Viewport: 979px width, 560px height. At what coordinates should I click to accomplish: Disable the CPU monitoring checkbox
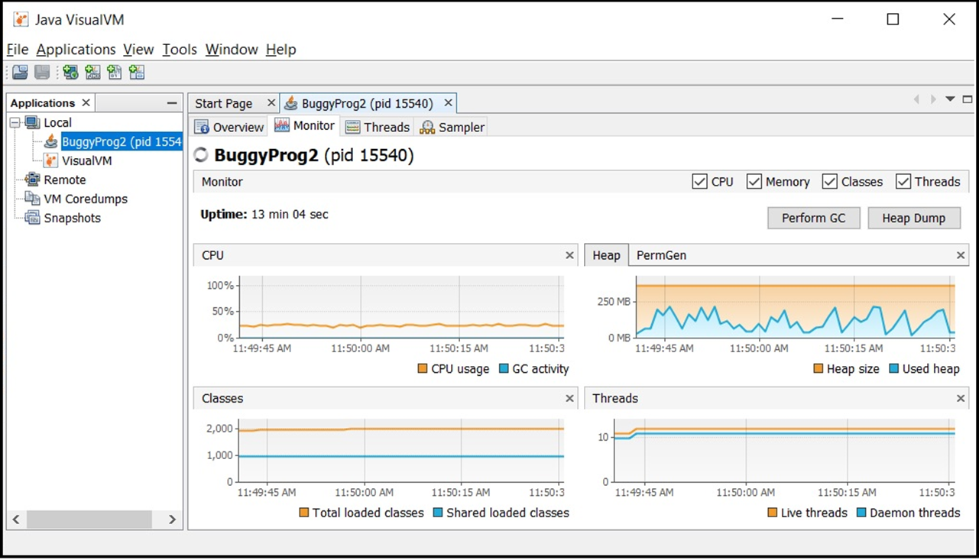699,181
